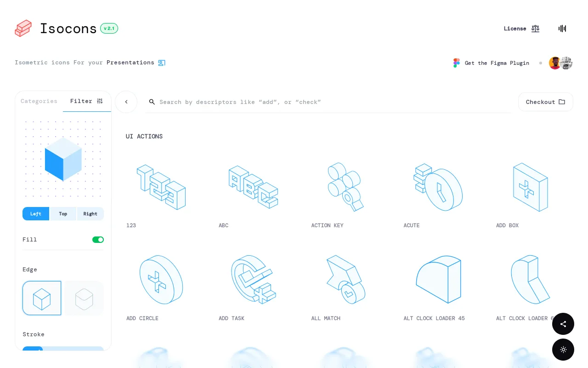Open the Filter tab
Image resolution: width=588 pixels, height=368 pixels.
[87, 101]
